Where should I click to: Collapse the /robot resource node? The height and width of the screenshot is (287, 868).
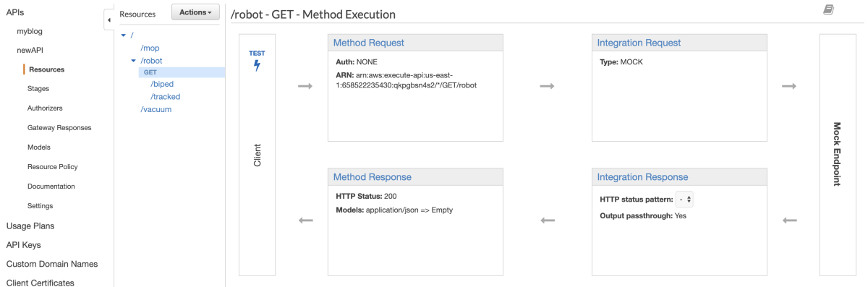133,61
